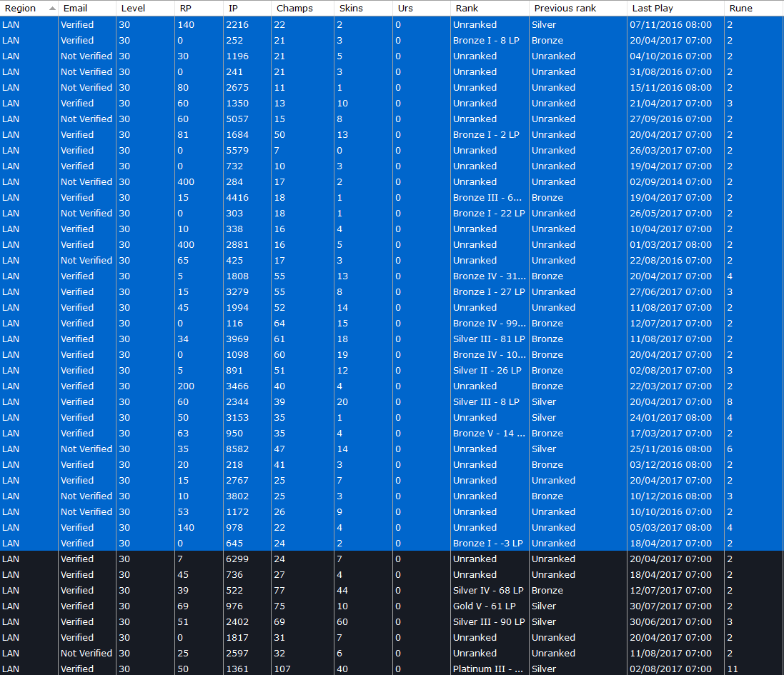Image resolution: width=784 pixels, height=675 pixels.
Task: Select the date 26/05/2017 07:00
Action: [670, 214]
